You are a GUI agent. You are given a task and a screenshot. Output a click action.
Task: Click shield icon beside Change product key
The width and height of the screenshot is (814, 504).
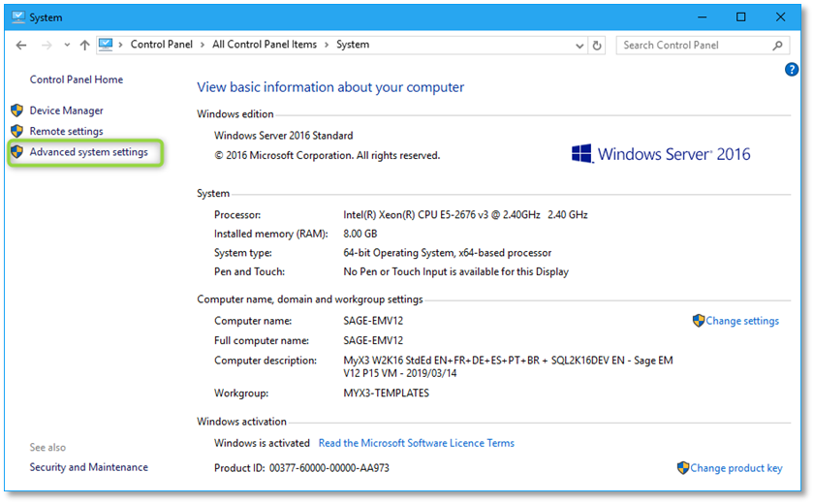(x=682, y=468)
